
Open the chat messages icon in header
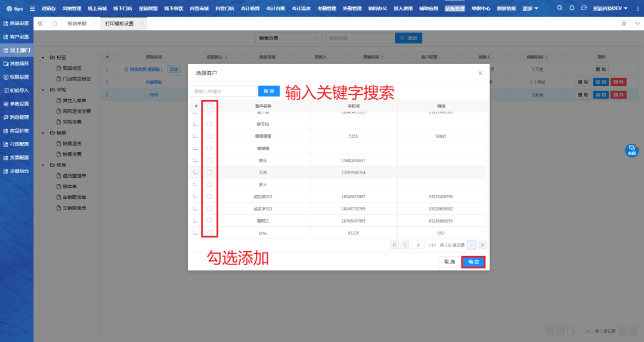tap(584, 8)
